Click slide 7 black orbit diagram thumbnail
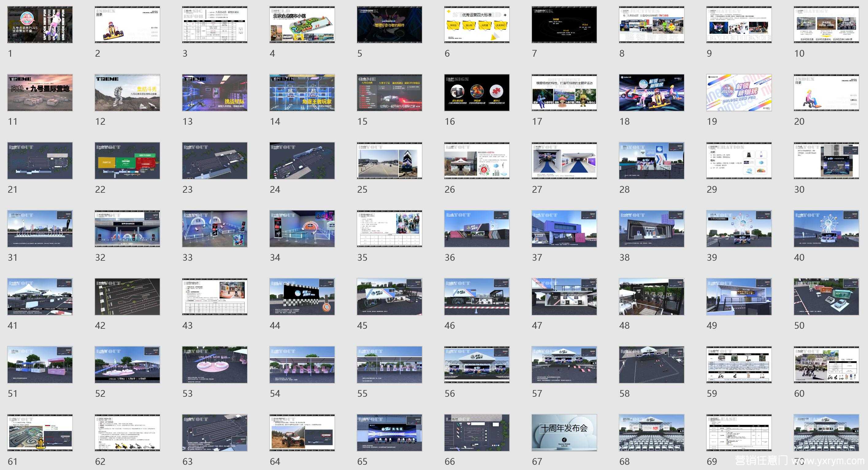The height and width of the screenshot is (470, 868). click(564, 25)
